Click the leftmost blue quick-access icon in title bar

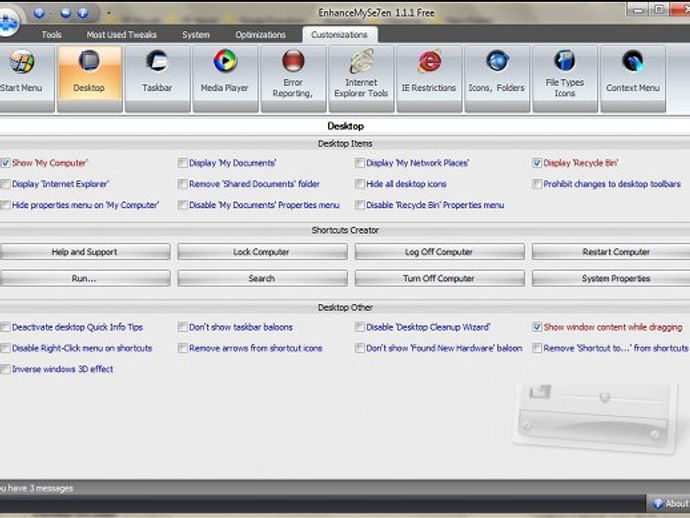39,13
